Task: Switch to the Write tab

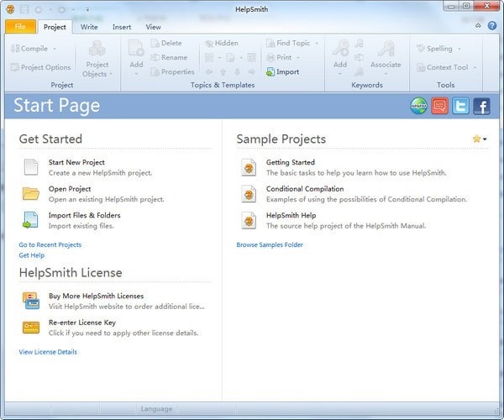Action: 89,27
